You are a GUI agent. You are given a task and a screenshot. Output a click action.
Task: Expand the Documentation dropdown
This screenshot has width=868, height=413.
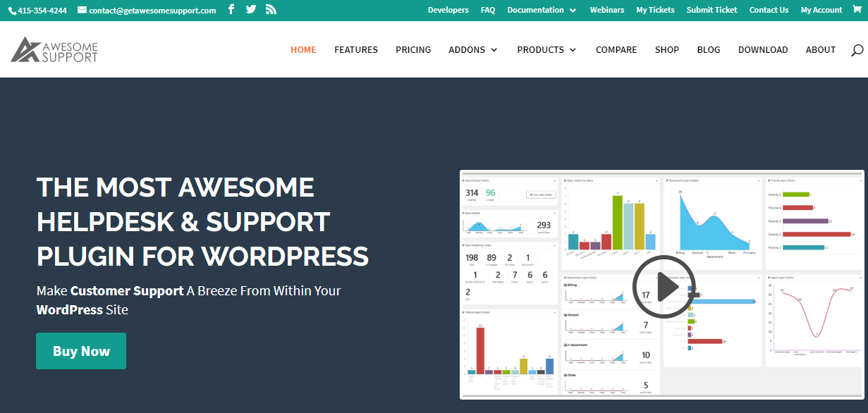click(542, 10)
